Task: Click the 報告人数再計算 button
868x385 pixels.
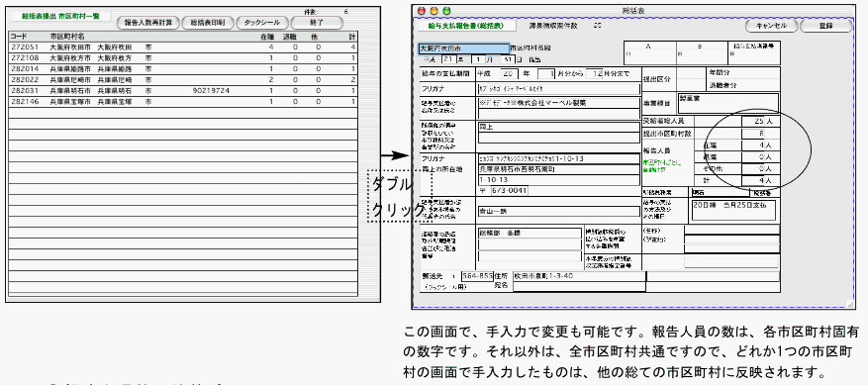Action: tap(147, 23)
